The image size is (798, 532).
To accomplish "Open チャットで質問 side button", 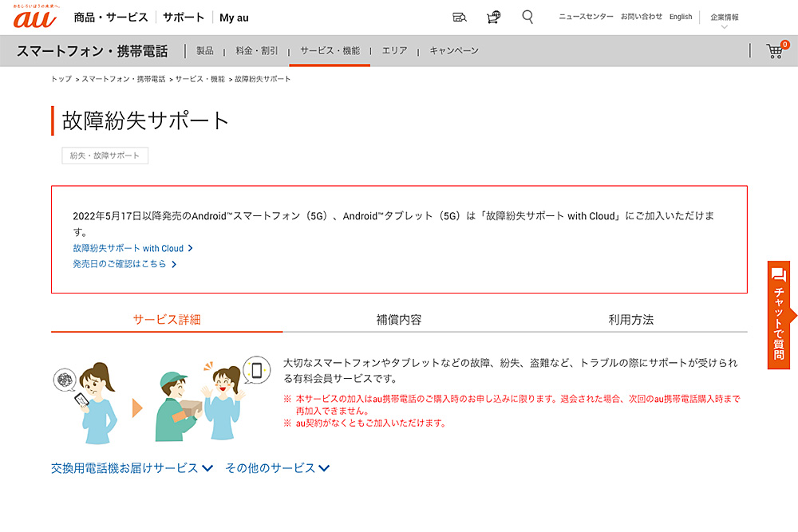I will click(779, 315).
